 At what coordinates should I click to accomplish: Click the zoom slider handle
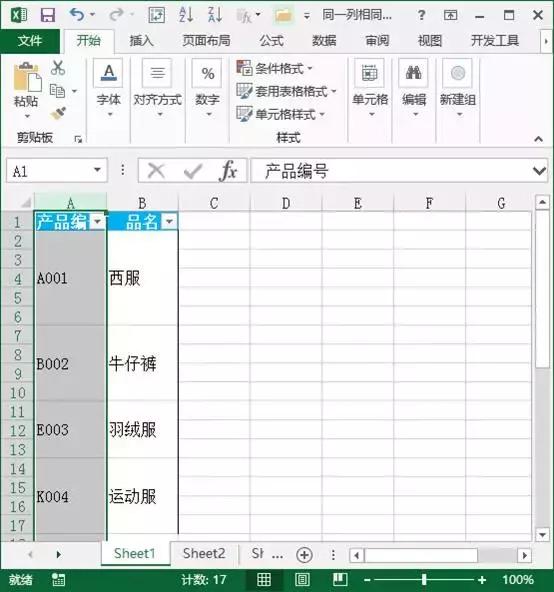click(424, 580)
